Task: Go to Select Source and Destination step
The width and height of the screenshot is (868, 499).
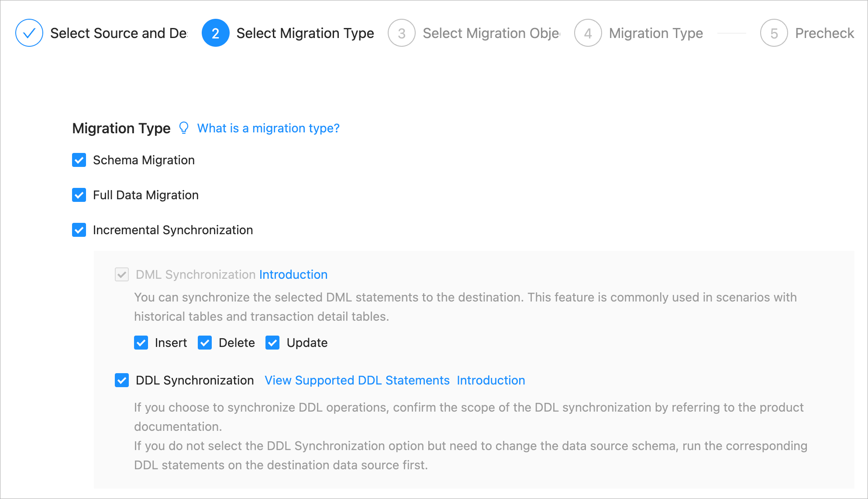Action: pos(119,33)
